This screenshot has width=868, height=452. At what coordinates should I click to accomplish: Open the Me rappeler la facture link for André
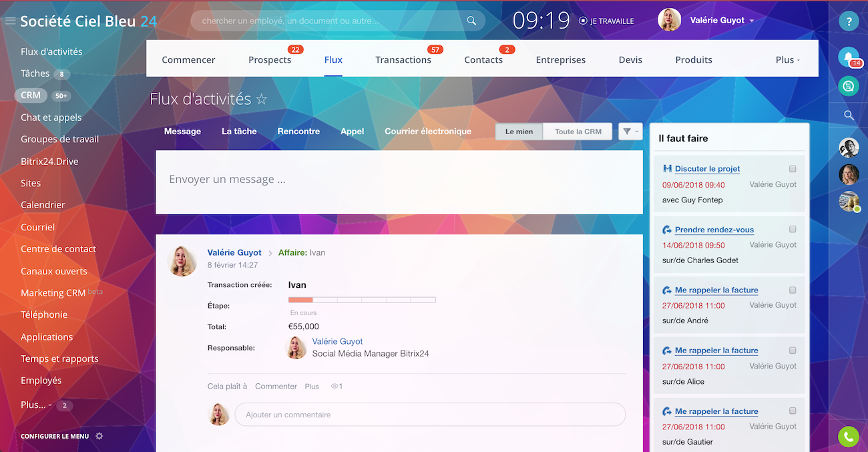tap(716, 290)
